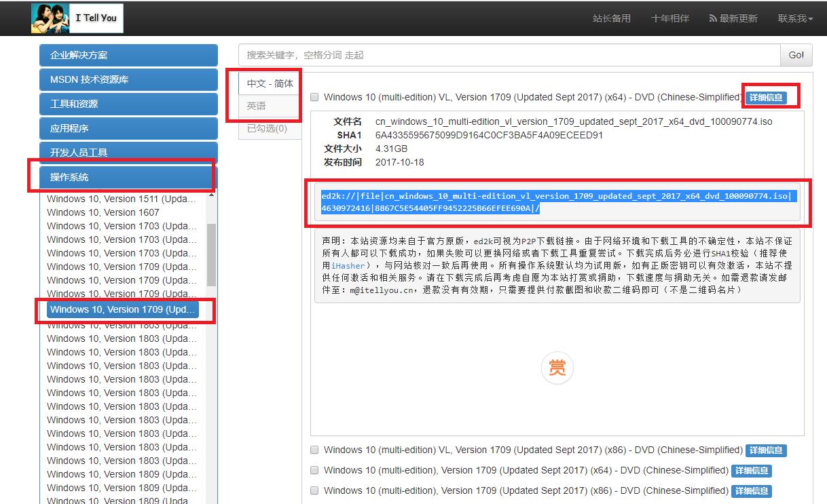The height and width of the screenshot is (504, 827).
Task: Expand the 企业解决方案 panel
Action: click(x=128, y=55)
